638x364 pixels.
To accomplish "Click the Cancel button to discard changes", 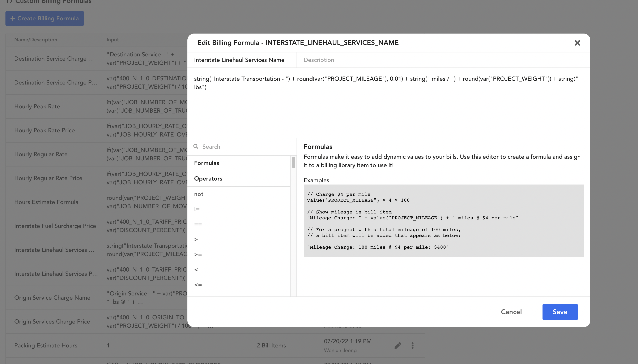I will [x=511, y=312].
